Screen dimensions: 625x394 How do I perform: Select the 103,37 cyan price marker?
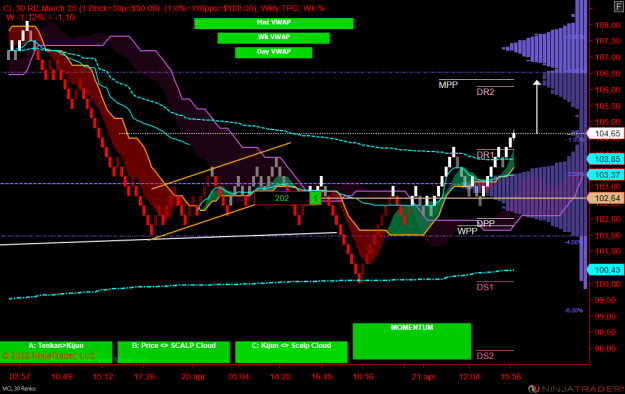pyautogui.click(x=605, y=175)
